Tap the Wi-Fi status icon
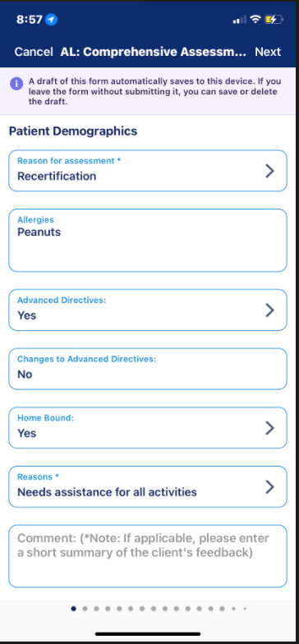This screenshot has width=299, height=644. point(256,20)
